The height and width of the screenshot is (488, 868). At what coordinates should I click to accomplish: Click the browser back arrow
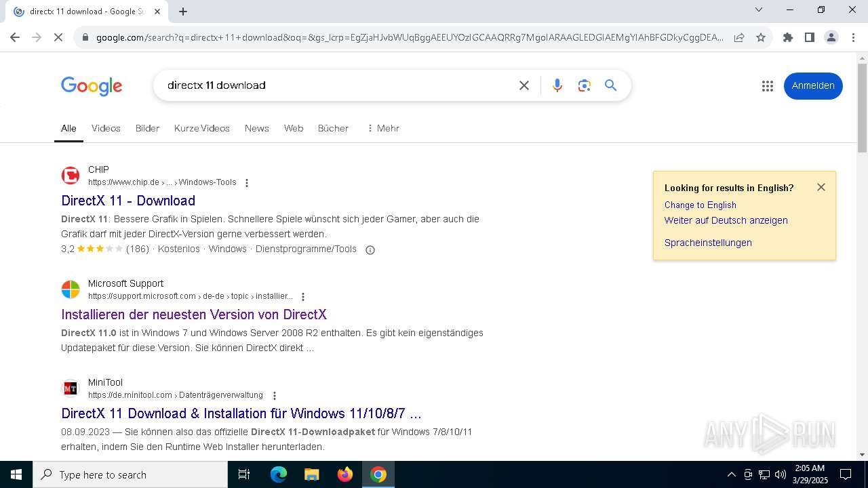[15, 37]
